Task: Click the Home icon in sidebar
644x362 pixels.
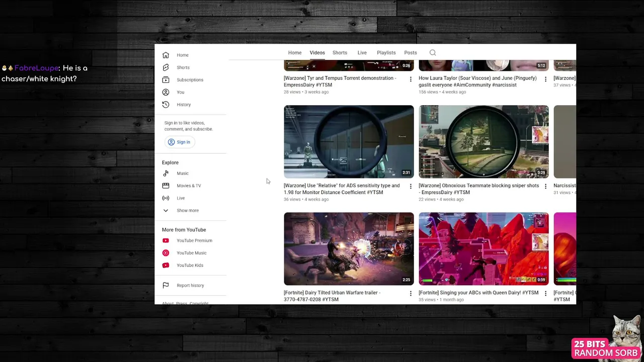Action: pyautogui.click(x=166, y=55)
